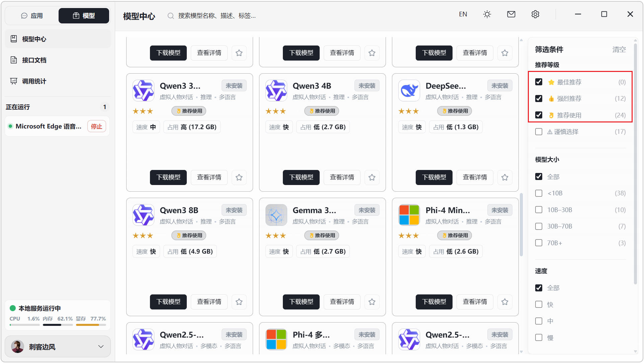Click the Phi-4 Mini Microsoft logo

409,215
